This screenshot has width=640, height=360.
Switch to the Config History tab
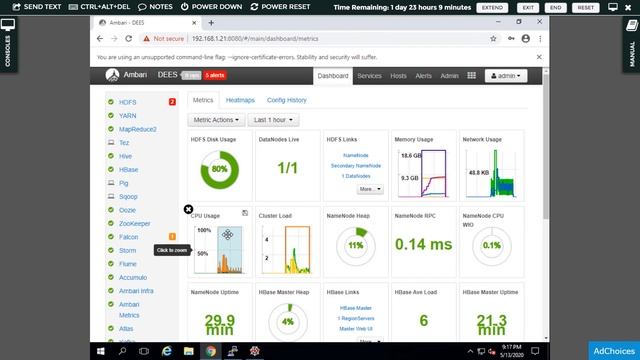287,100
